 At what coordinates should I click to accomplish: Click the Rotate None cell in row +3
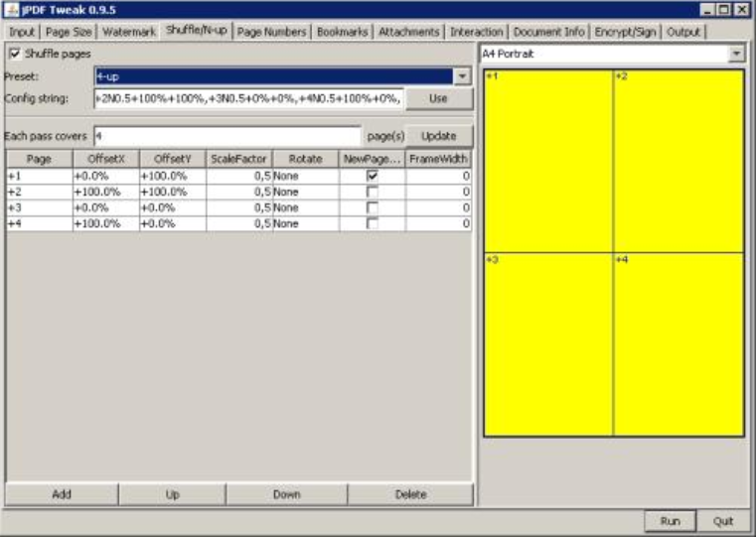click(306, 207)
